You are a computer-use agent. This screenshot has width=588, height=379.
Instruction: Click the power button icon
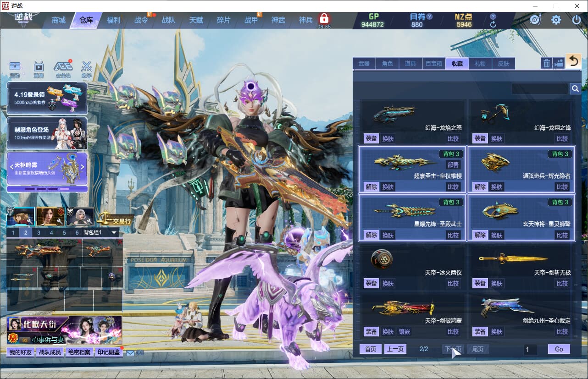(x=577, y=20)
